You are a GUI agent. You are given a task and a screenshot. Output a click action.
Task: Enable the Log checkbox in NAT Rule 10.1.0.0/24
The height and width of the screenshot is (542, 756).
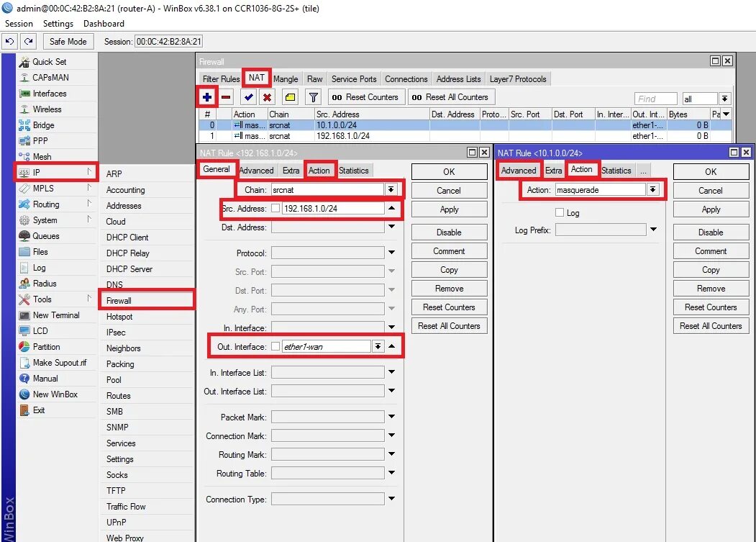[x=560, y=212]
